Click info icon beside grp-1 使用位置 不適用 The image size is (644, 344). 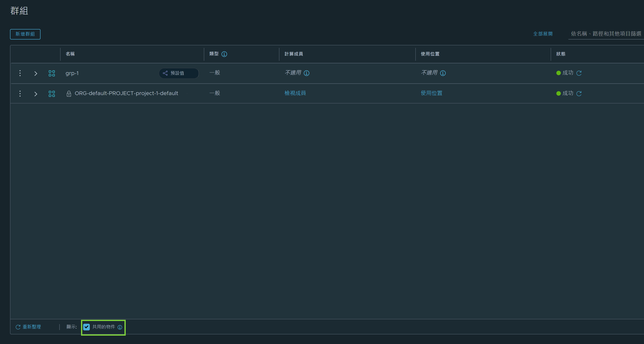[443, 73]
